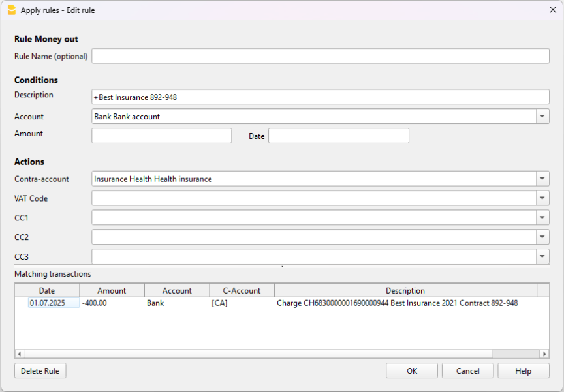The height and width of the screenshot is (392, 564).
Task: Open the VAT Code dropdown
Action: [542, 198]
